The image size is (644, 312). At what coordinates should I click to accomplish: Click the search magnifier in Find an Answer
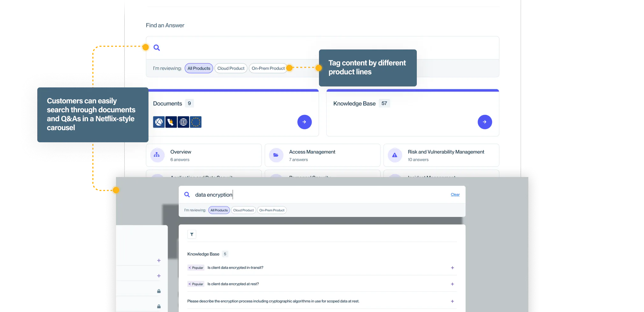(157, 48)
